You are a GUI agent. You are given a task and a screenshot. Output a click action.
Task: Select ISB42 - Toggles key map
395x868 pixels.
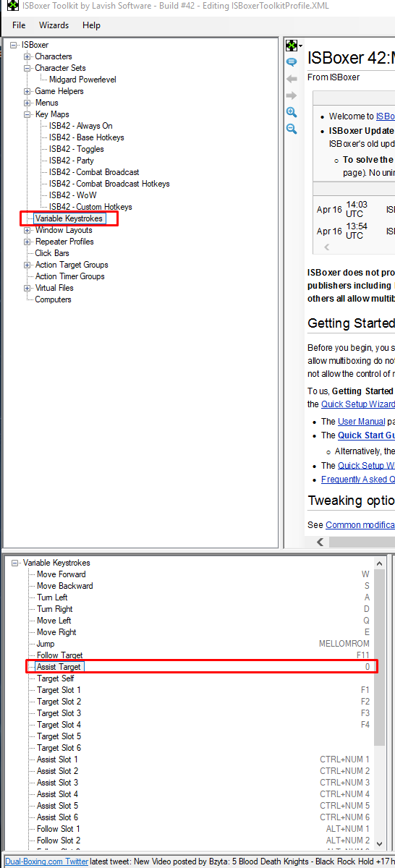click(77, 149)
